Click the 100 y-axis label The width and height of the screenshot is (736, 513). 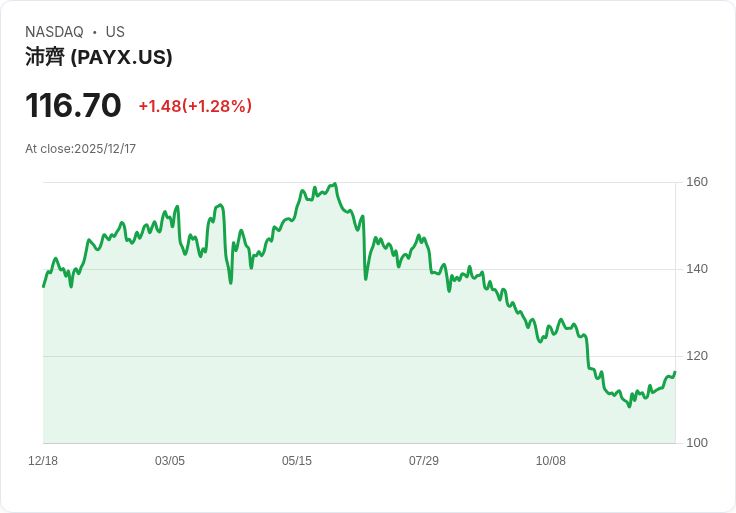[x=697, y=443]
